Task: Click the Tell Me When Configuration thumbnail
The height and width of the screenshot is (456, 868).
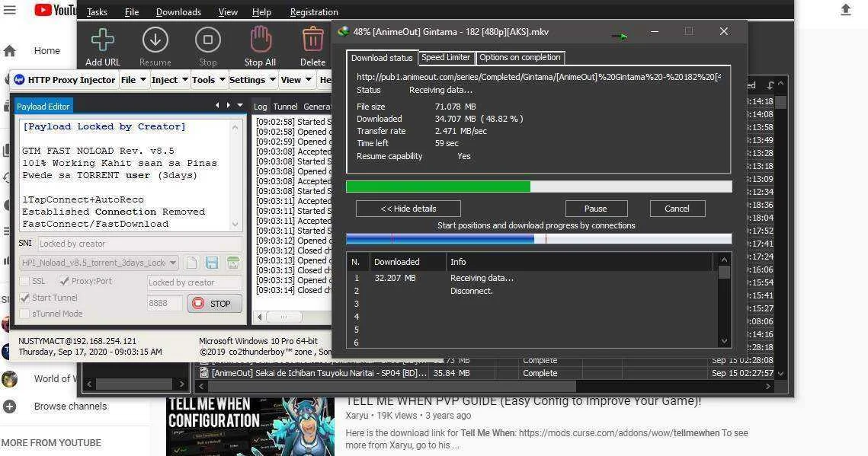Action: click(x=250, y=426)
